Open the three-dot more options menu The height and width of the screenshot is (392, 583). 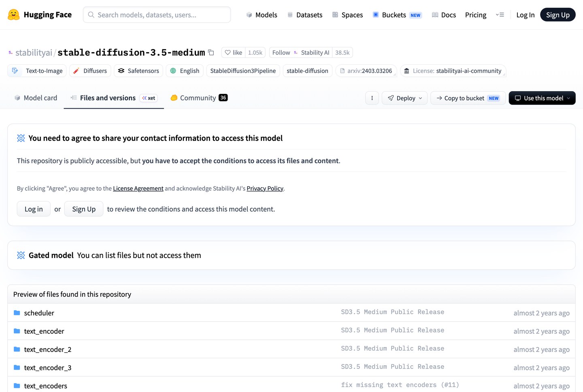point(372,98)
